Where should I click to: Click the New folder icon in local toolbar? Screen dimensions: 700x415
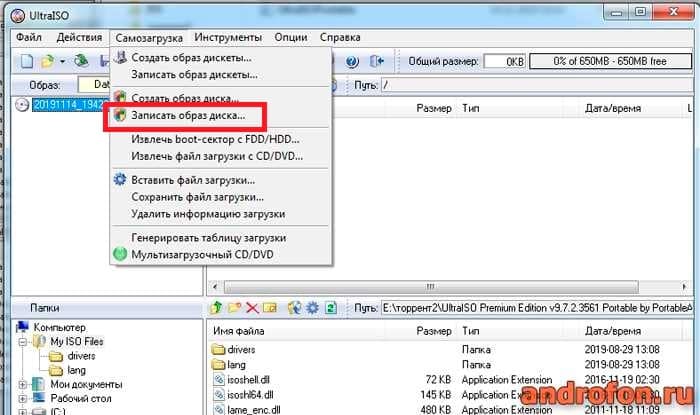coord(234,308)
